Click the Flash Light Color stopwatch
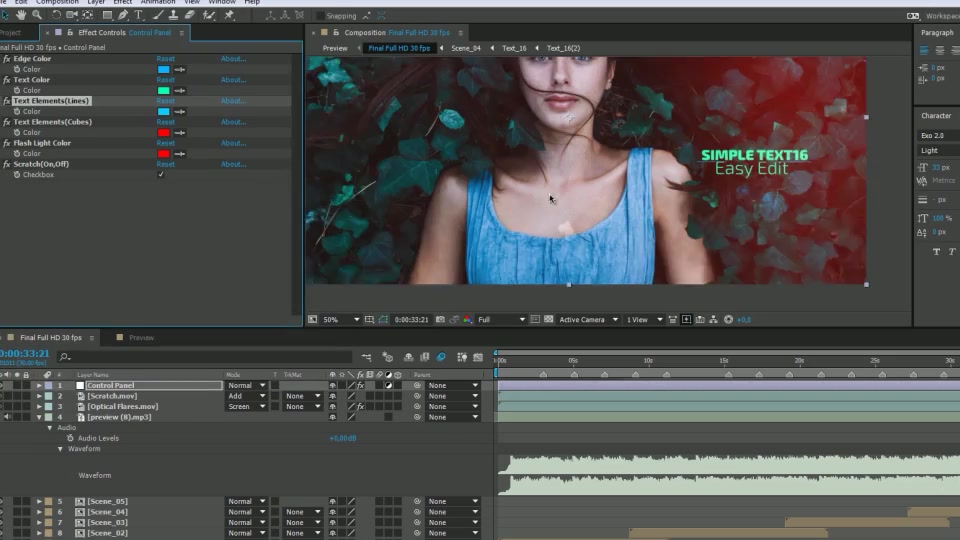 pos(17,154)
